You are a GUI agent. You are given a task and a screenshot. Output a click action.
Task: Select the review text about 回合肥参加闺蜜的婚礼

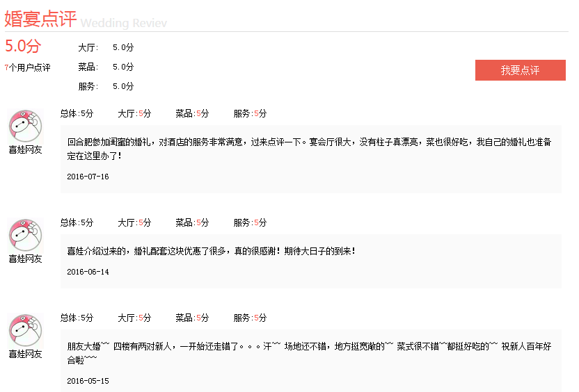[309, 149]
